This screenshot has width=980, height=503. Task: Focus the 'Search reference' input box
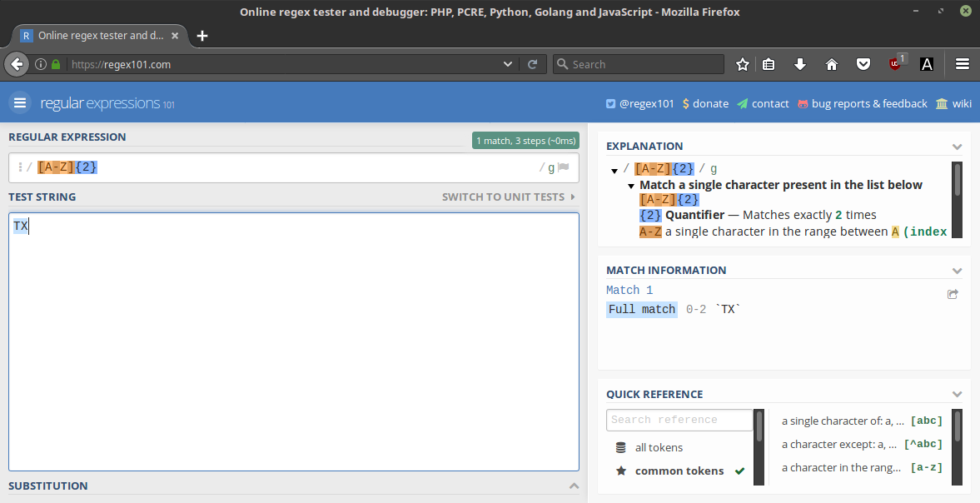coord(679,420)
